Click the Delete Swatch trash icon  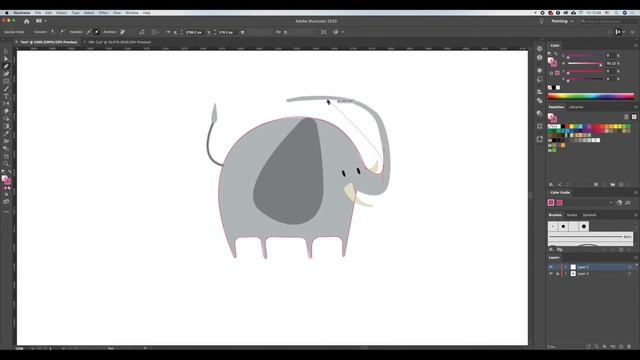(630, 185)
